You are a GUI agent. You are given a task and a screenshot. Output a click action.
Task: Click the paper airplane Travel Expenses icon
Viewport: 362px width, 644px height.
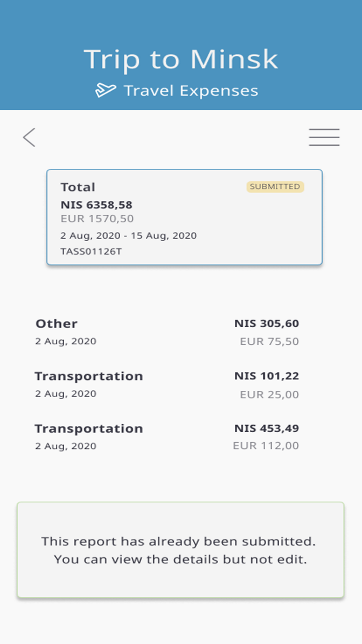pyautogui.click(x=106, y=89)
